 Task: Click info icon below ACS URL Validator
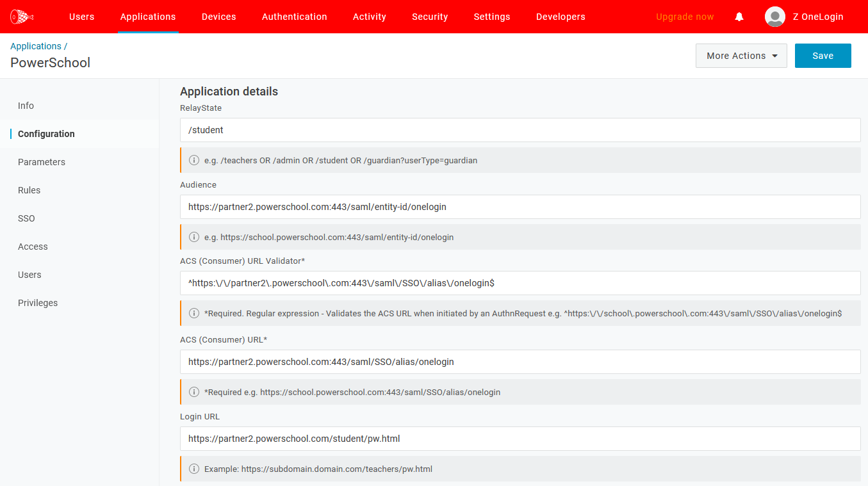[x=194, y=313]
